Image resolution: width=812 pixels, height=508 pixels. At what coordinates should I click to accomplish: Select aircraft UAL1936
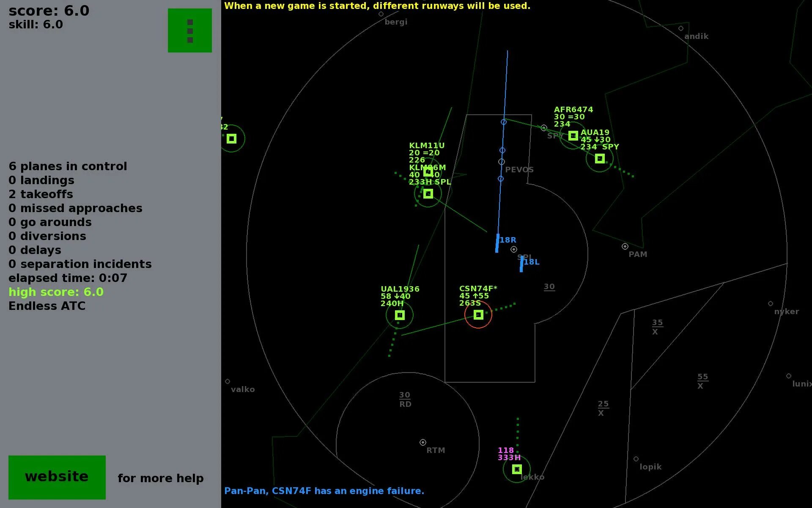click(399, 315)
